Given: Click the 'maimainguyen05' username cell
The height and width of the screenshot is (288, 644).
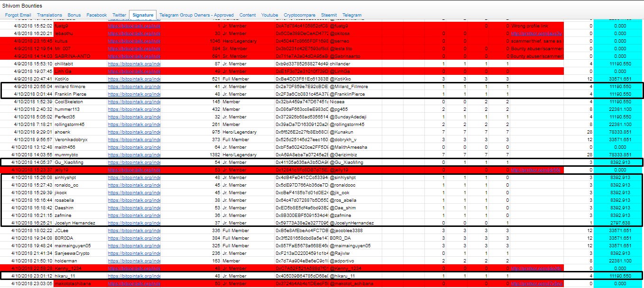Looking at the screenshot, I should [73, 246].
